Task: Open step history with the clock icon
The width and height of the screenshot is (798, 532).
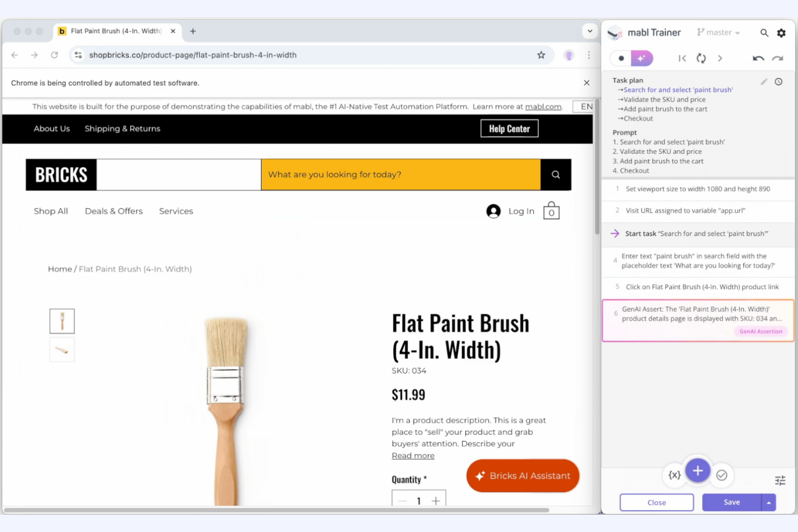Action: (x=778, y=81)
